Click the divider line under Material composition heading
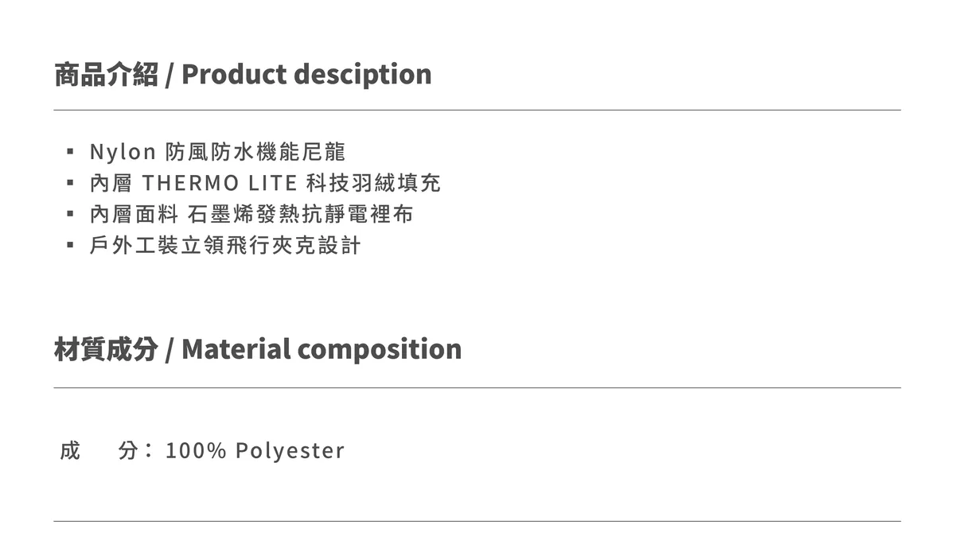This screenshot has width=955, height=560. point(477,387)
